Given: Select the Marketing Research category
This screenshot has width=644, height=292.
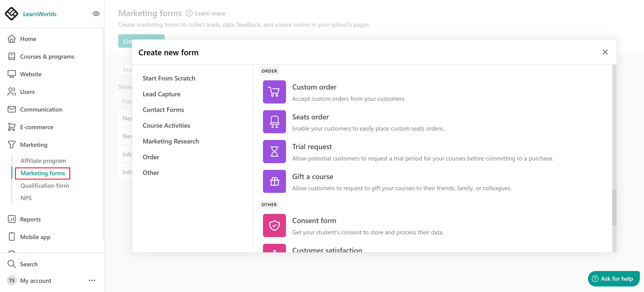Looking at the screenshot, I should [x=171, y=141].
